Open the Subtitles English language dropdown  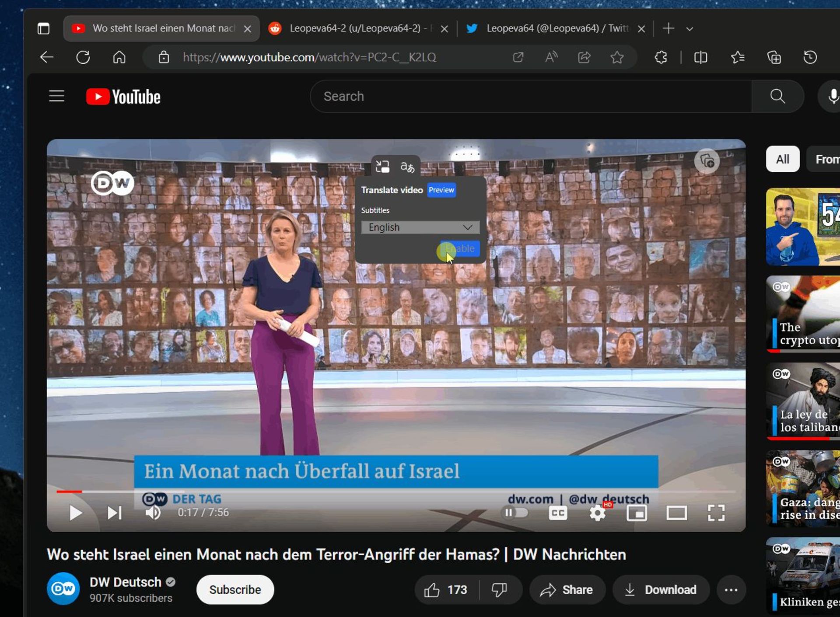click(x=420, y=227)
